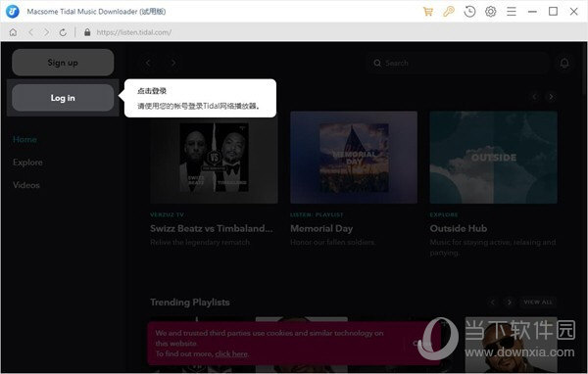Reload the Tidal web page
588x374 pixels.
point(63,32)
